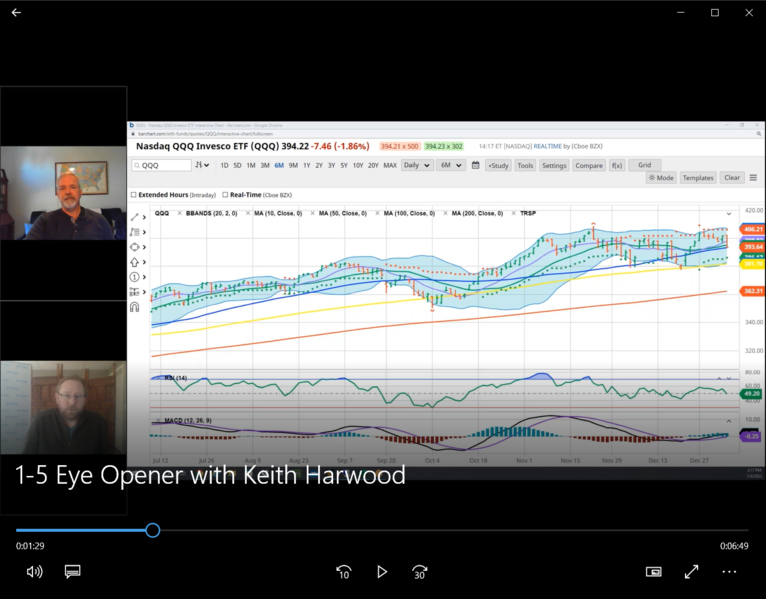Skip forward 30 seconds
Viewport: 766px width, 599px height.
[420, 572]
